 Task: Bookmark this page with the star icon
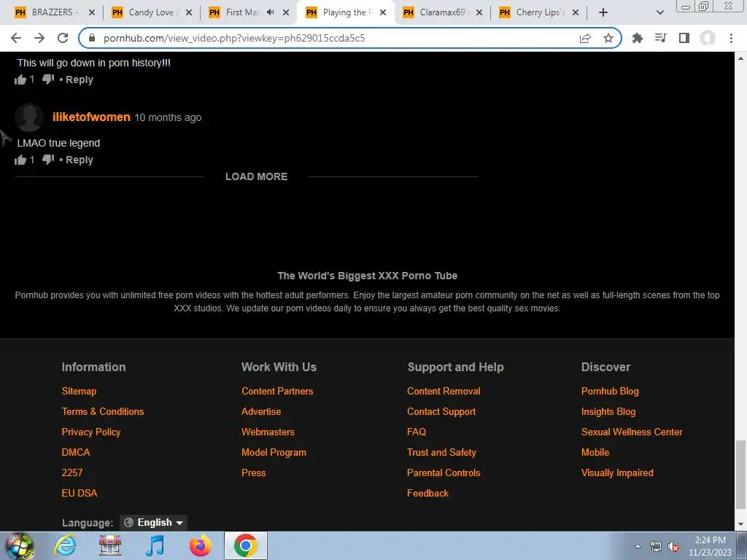pos(608,38)
